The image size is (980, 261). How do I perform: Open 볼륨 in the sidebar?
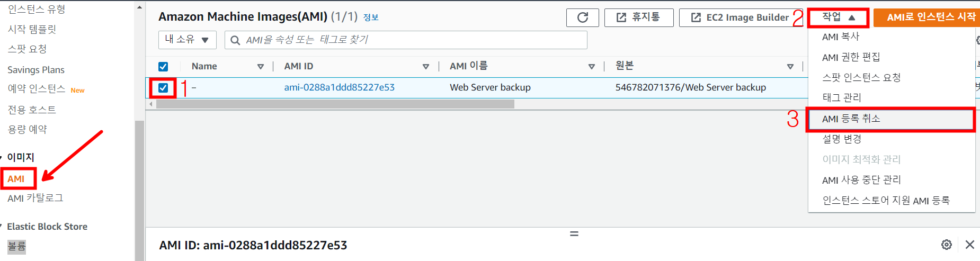16,246
